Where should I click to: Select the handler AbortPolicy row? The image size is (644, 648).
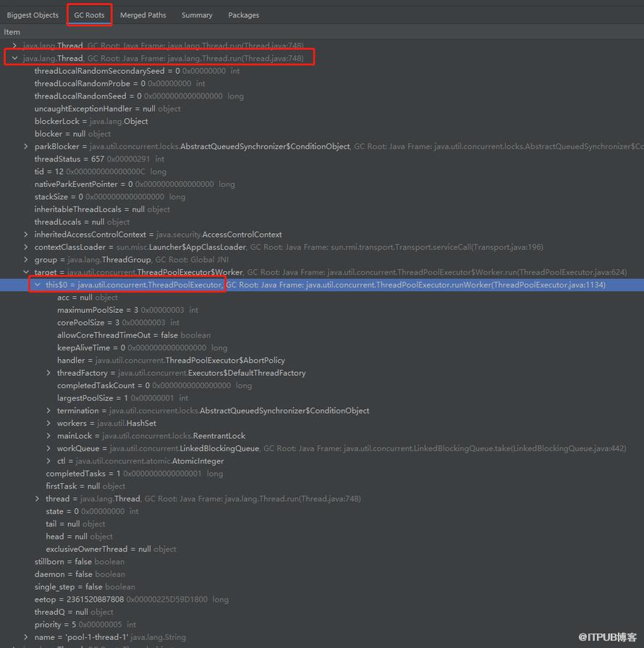click(171, 361)
